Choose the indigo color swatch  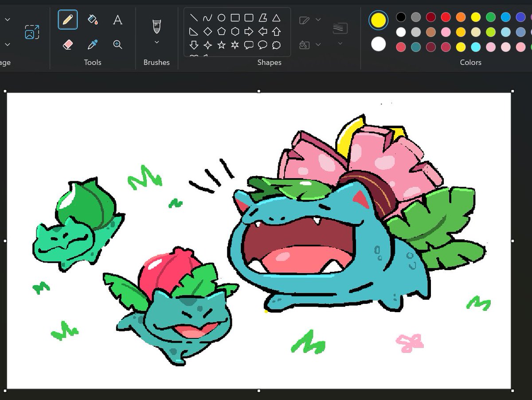pos(521,17)
